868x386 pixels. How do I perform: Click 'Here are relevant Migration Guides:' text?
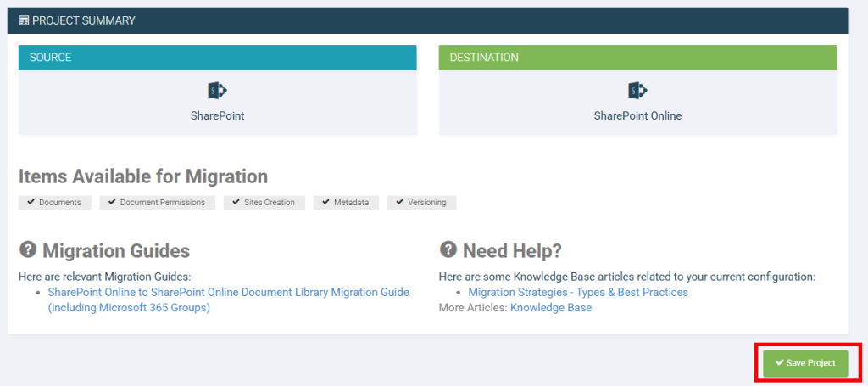[104, 277]
